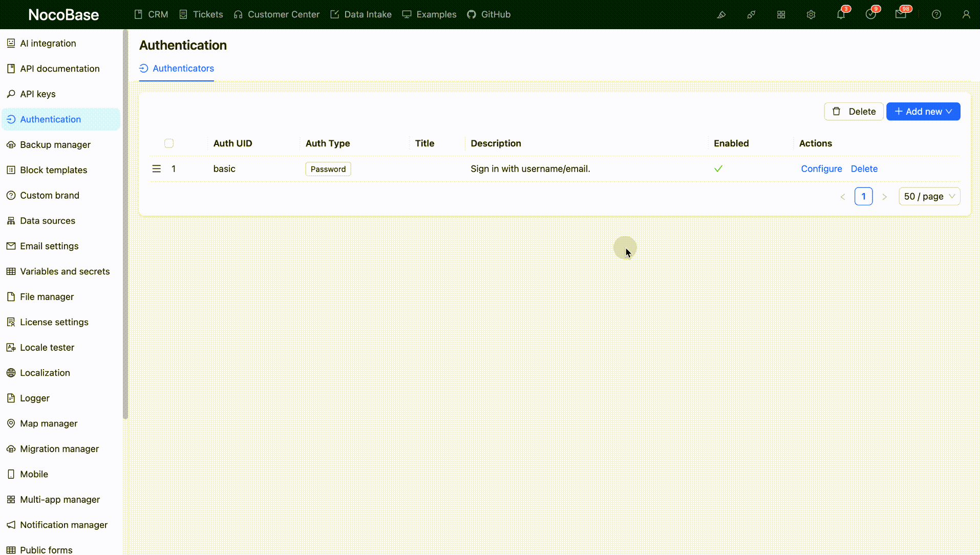Image resolution: width=980 pixels, height=555 pixels.
Task: Open the UI editor pen icon
Action: (x=721, y=14)
